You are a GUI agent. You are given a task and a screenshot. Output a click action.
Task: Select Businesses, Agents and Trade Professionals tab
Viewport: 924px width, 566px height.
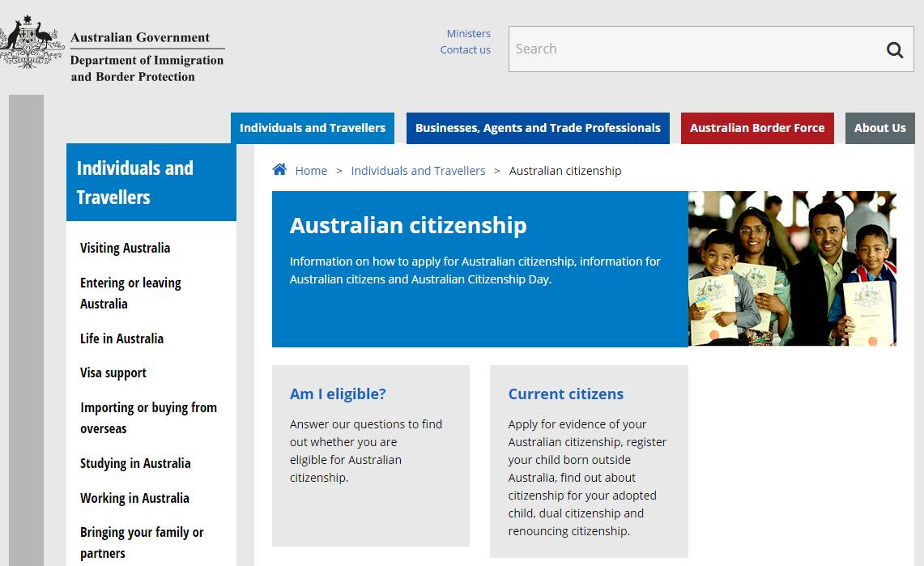(x=538, y=128)
